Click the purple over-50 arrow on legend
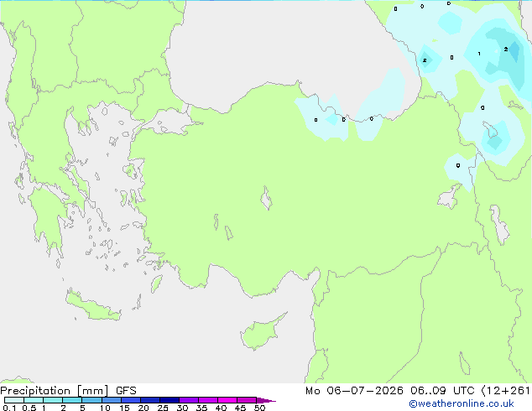The height and width of the screenshot is (411, 532). coord(266,400)
